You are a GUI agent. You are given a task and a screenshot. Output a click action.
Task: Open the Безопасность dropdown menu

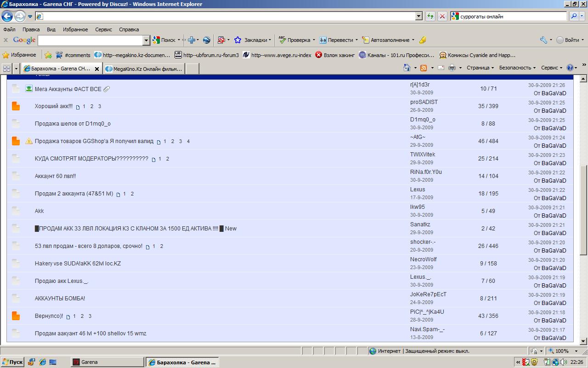point(517,68)
